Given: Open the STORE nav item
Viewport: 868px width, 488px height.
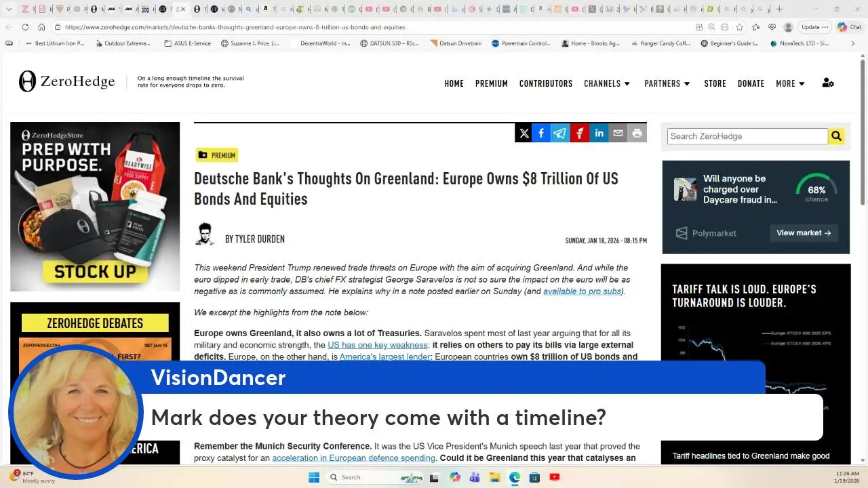Looking at the screenshot, I should click(715, 83).
